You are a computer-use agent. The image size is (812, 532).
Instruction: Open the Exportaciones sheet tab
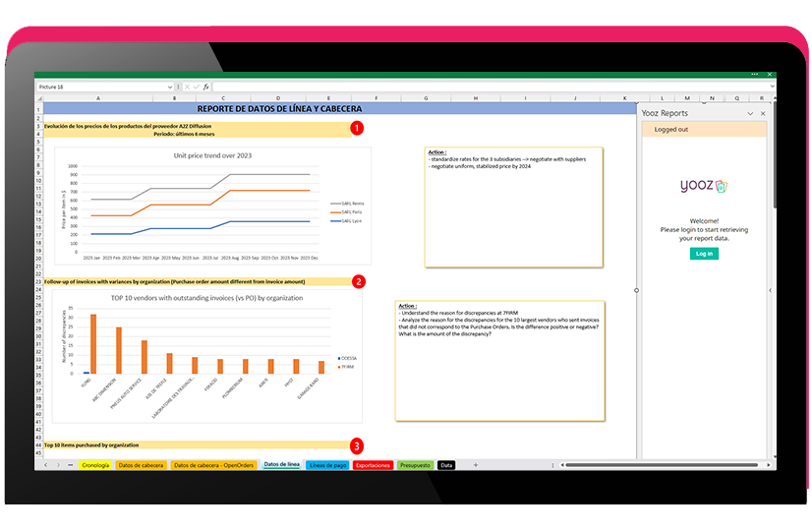point(373,465)
